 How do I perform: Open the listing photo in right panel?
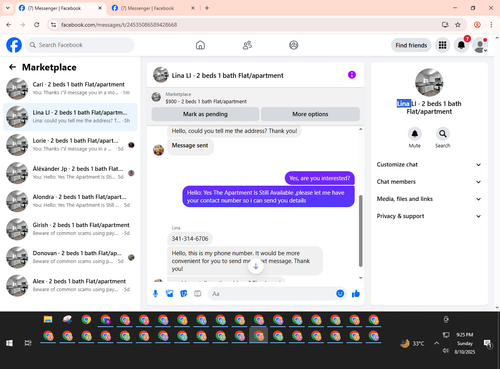point(429,83)
